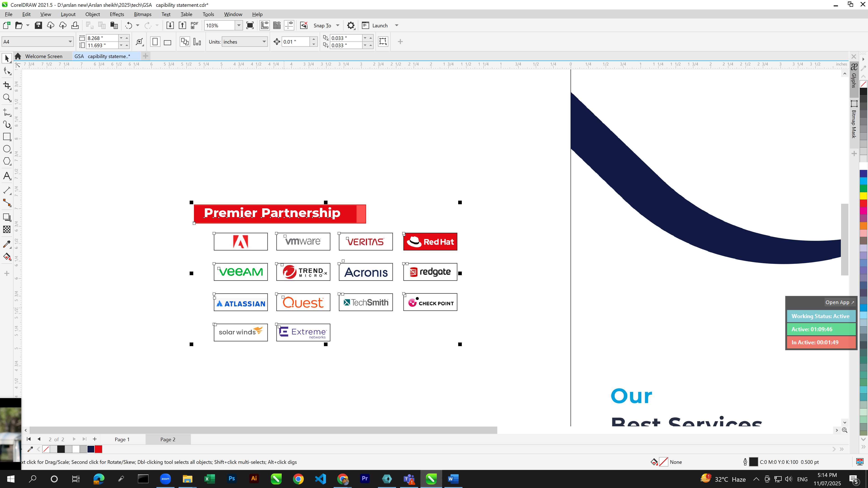Select the Interactive Fill tool

[x=7, y=257]
